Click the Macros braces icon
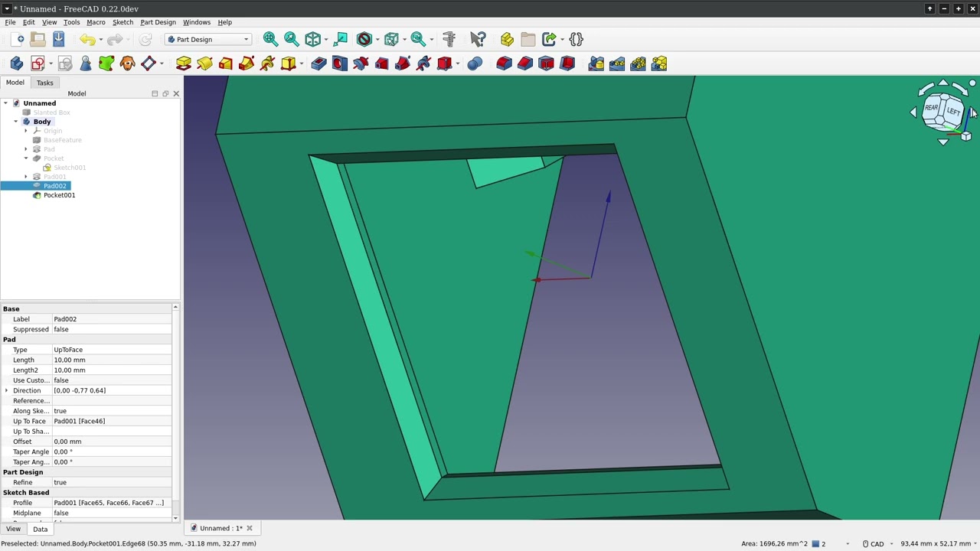This screenshot has height=551, width=980. pyautogui.click(x=577, y=39)
